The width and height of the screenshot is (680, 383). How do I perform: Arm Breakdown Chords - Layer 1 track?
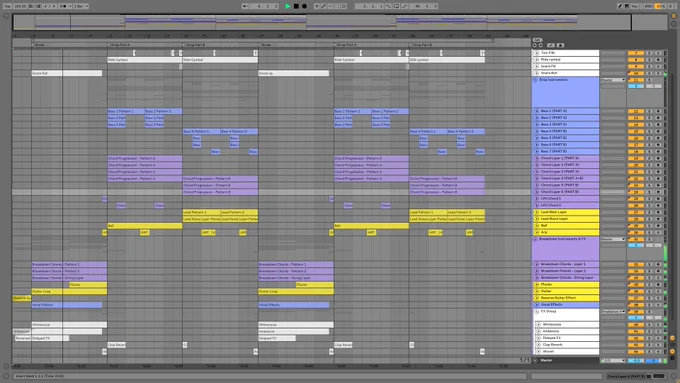(658, 264)
